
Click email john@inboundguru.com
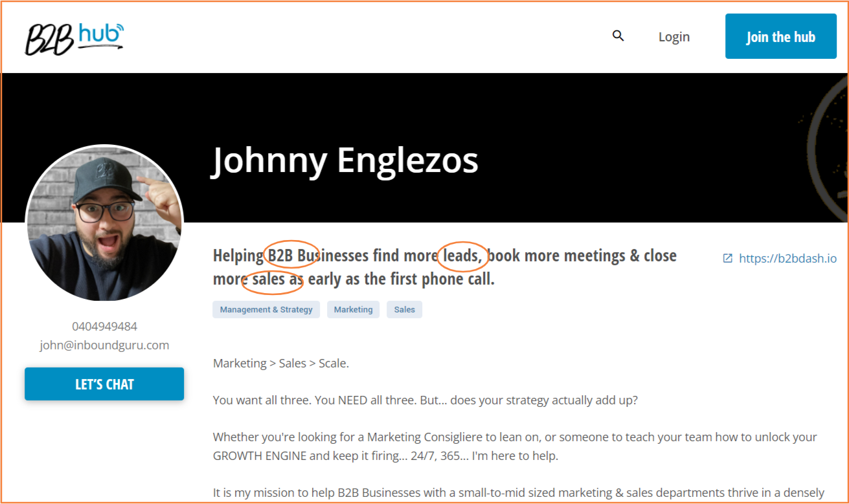[x=104, y=345]
